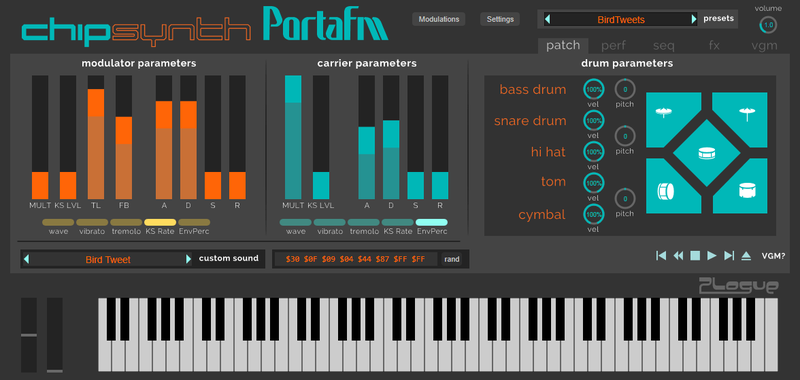Switch to the seq tab
Image resolution: width=800 pixels, height=380 pixels.
[664, 45]
